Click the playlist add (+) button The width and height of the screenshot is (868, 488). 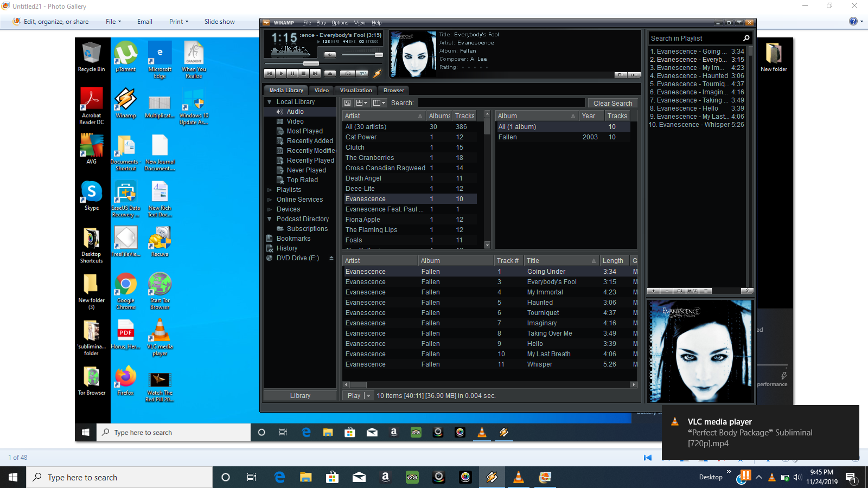[654, 291]
